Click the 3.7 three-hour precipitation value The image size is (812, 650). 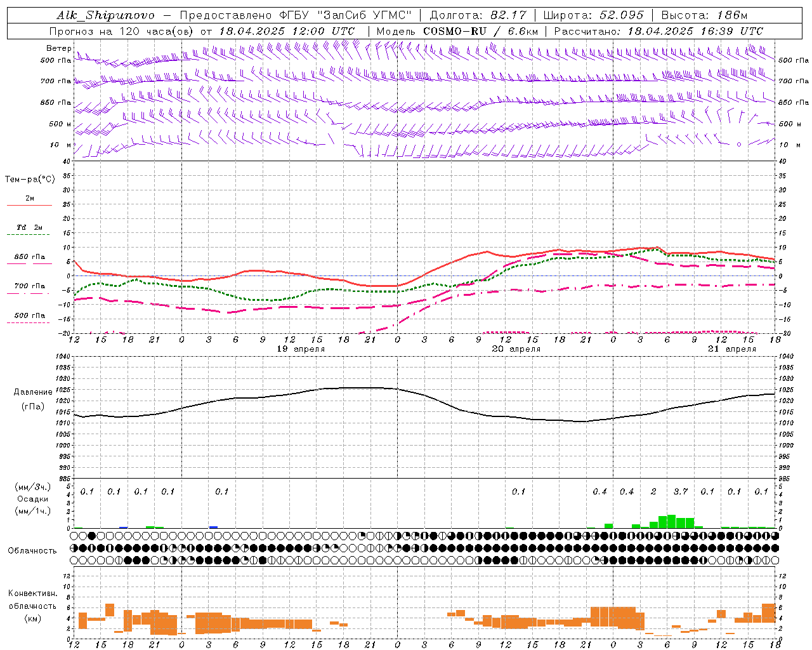point(681,491)
